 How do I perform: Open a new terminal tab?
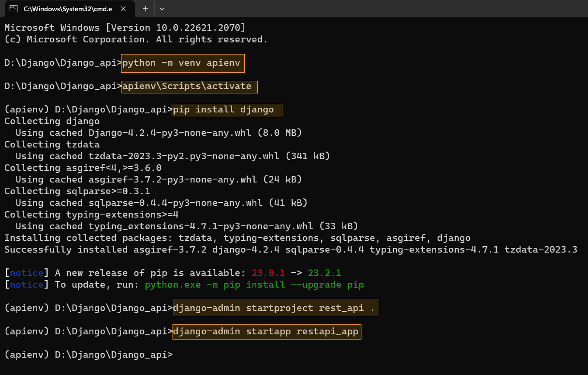pyautogui.click(x=146, y=9)
